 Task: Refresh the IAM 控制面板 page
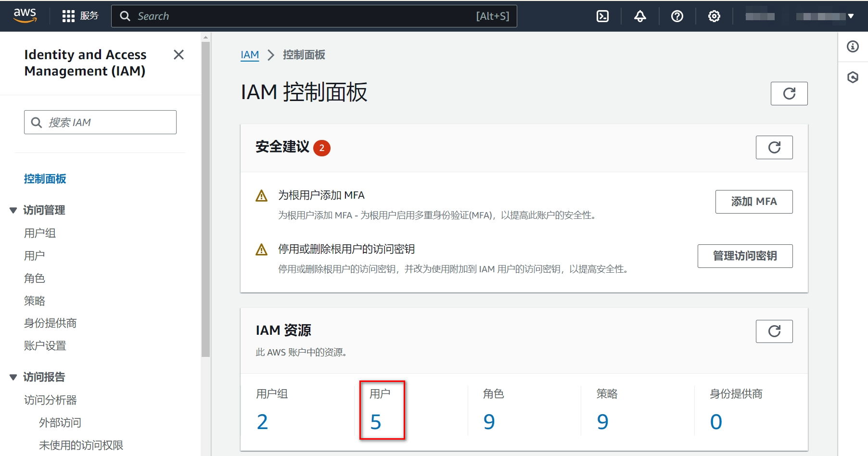[x=789, y=93]
